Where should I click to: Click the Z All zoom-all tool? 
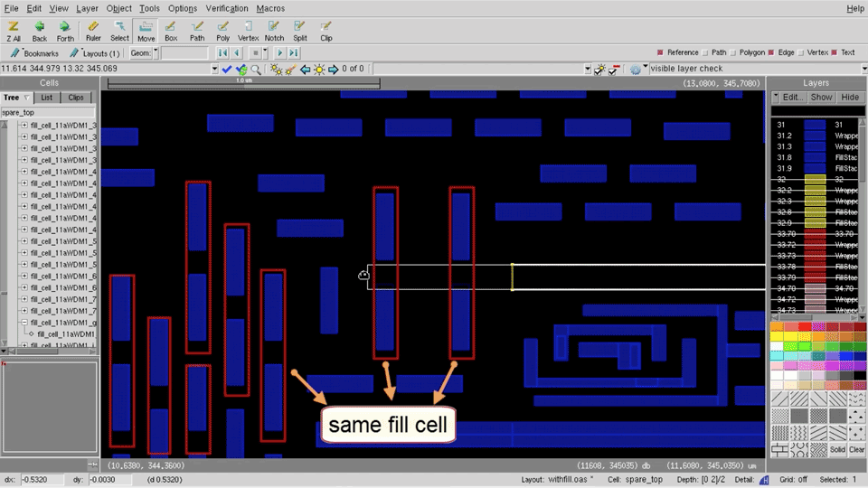[x=14, y=32]
